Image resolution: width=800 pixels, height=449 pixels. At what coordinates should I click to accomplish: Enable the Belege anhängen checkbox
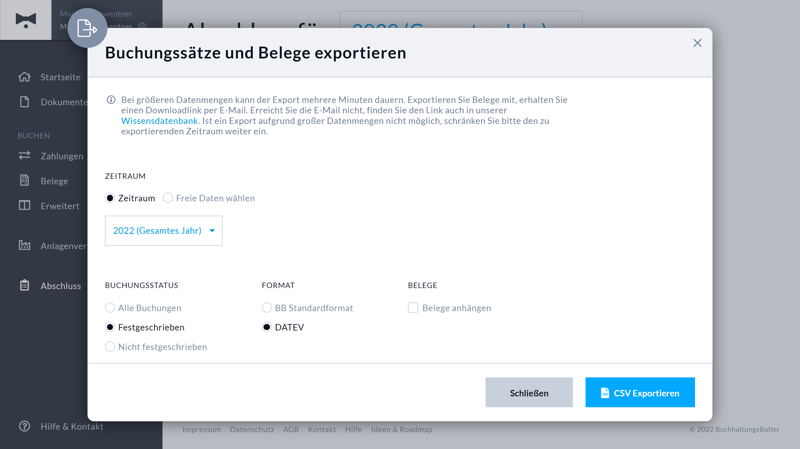click(x=413, y=308)
